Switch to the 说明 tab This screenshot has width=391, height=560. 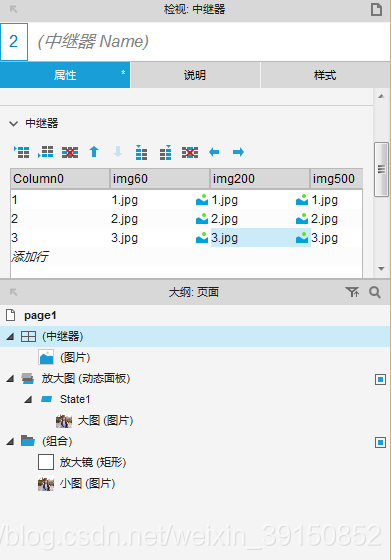[x=195, y=75]
